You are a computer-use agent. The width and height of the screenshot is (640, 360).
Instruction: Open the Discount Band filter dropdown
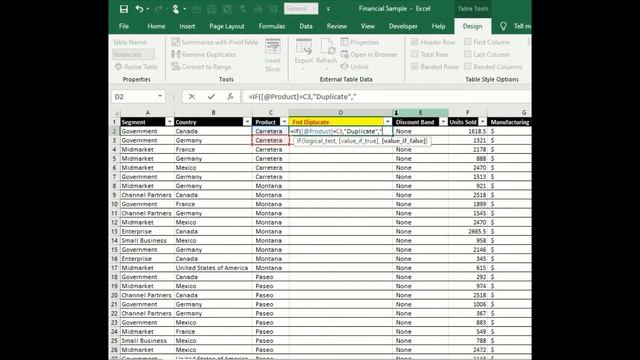(x=443, y=122)
